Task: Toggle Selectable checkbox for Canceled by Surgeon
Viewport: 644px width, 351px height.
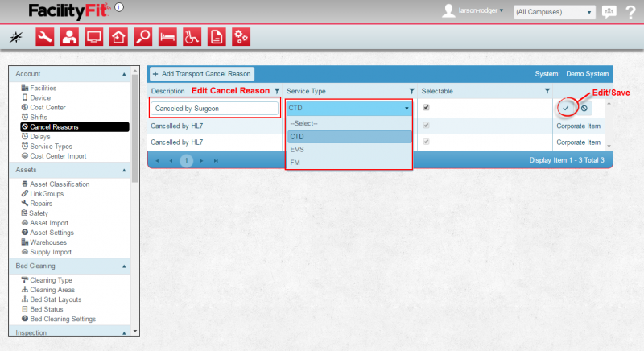Action: (427, 107)
